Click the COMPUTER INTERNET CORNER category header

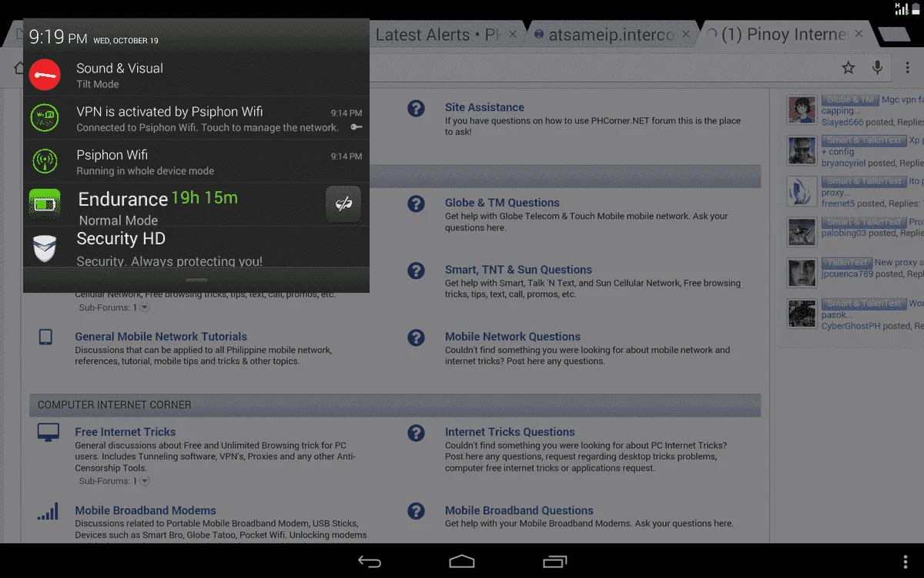[395, 405]
